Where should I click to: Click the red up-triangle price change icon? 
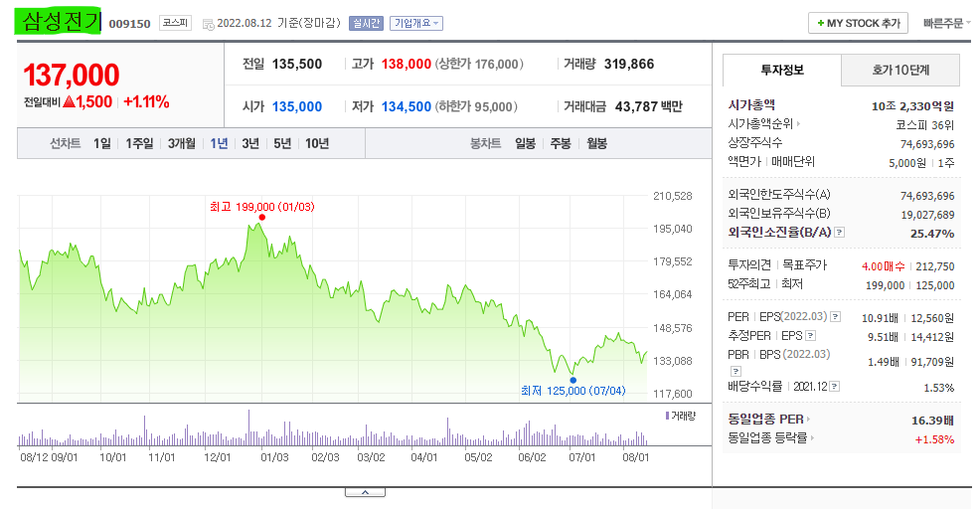coord(69,101)
